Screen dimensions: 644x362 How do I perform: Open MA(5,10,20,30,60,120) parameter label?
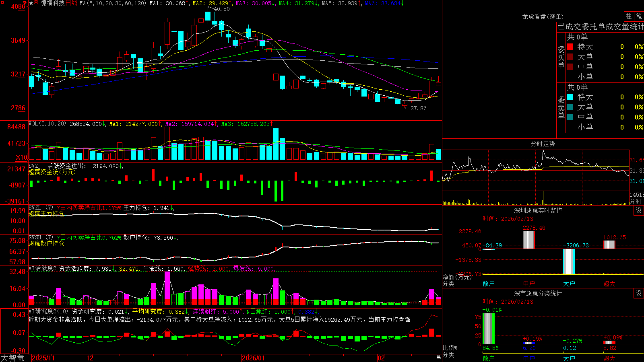click(x=113, y=3)
